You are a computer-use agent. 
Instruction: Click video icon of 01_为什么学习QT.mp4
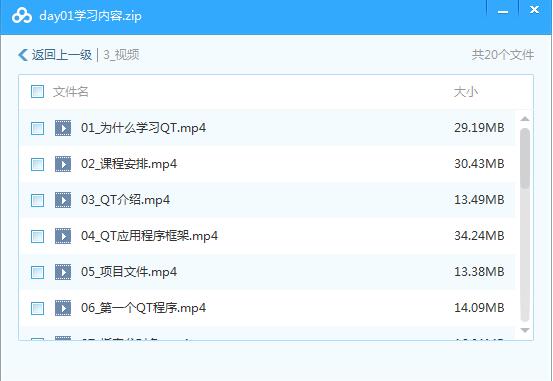tap(63, 128)
